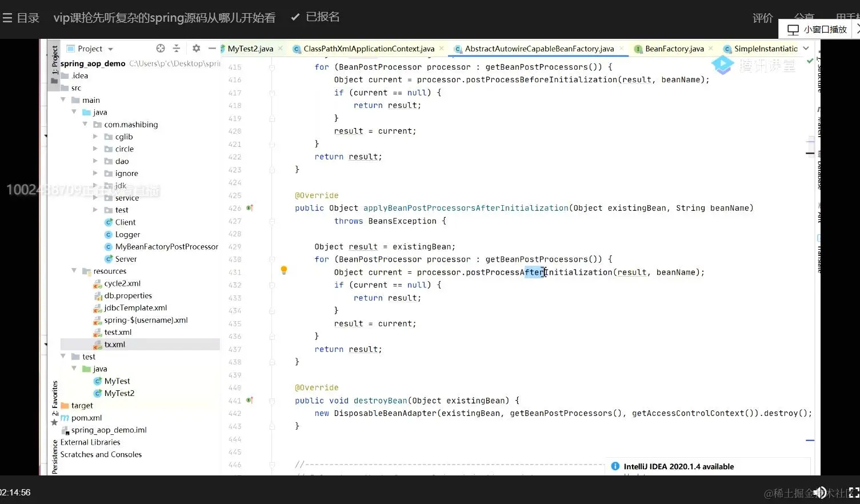Image resolution: width=860 pixels, height=504 pixels.
Task: Select cycle2.xml in project tree
Action: [122, 283]
